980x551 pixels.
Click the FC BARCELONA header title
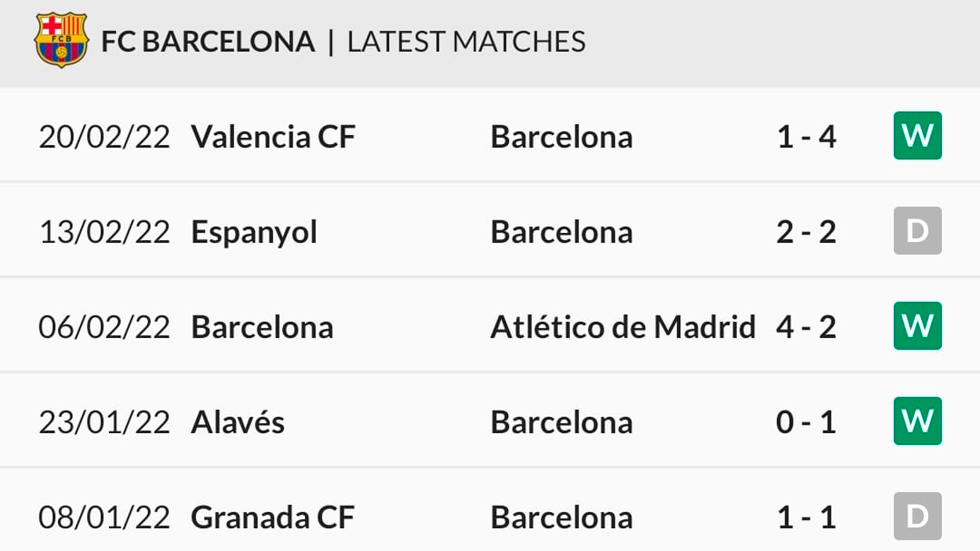(x=208, y=42)
